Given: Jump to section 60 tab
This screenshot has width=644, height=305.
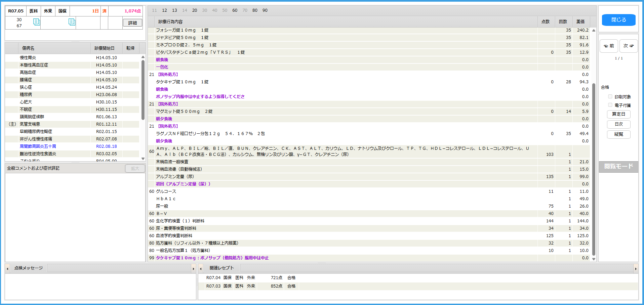Looking at the screenshot, I should point(235,10).
